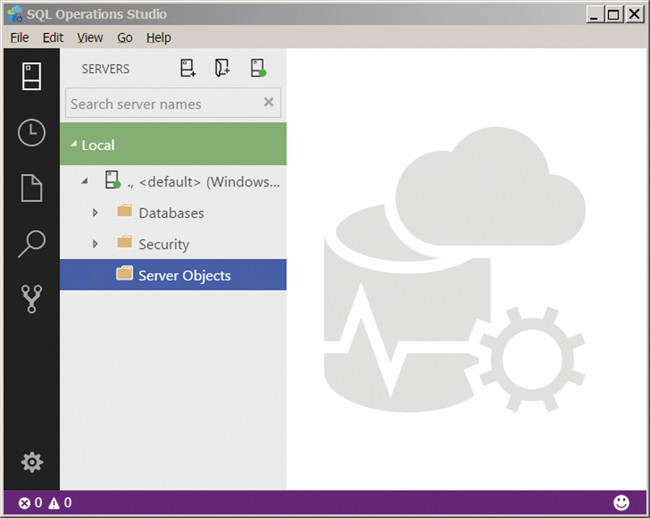Viewport: 650px width, 518px height.
Task: Click the feedback smiley icon
Action: 621,503
